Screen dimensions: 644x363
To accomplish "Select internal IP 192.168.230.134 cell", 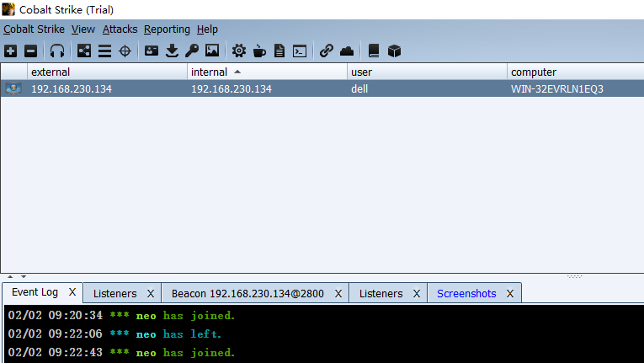I will [267, 88].
